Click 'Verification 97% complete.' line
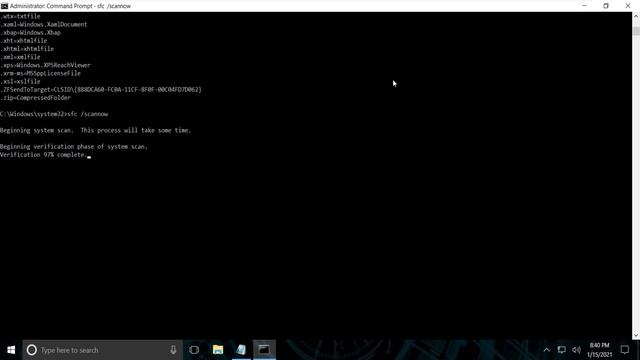Image resolution: width=640 pixels, height=360 pixels. pos(43,155)
